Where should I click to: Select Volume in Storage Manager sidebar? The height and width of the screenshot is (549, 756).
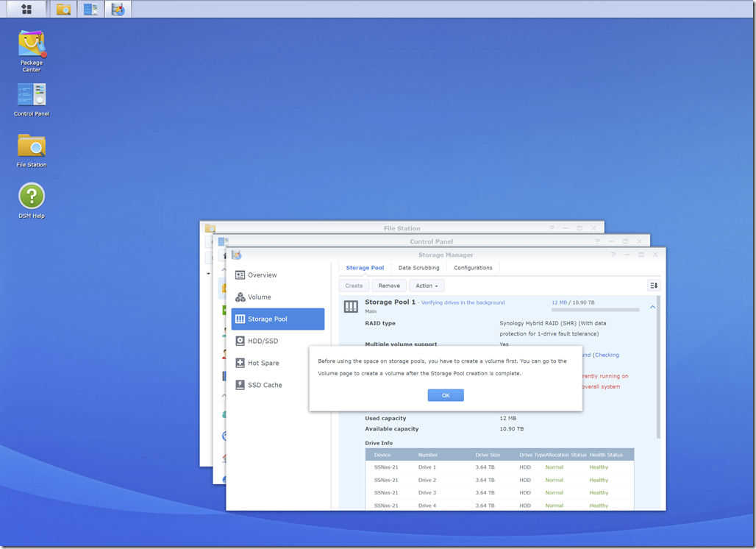click(278, 297)
